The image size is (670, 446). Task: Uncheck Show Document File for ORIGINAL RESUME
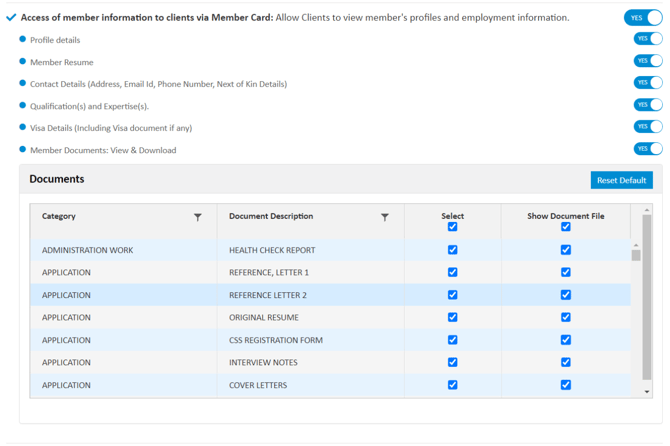point(566,317)
